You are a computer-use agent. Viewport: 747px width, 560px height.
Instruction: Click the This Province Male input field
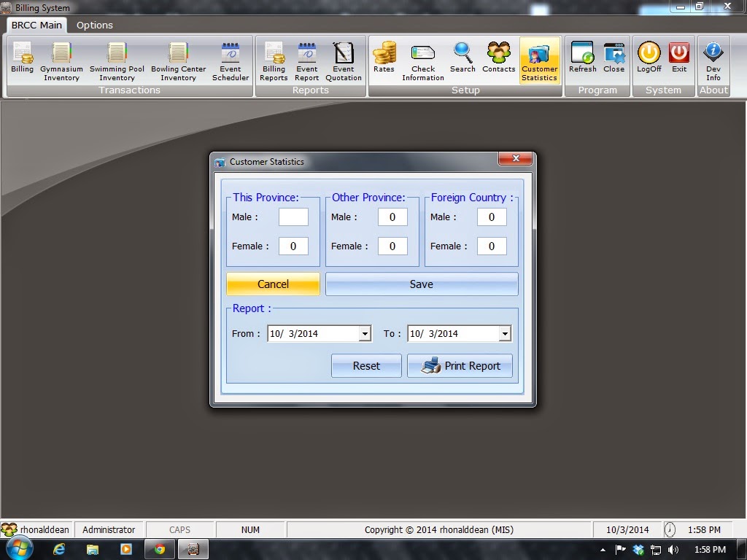point(293,217)
